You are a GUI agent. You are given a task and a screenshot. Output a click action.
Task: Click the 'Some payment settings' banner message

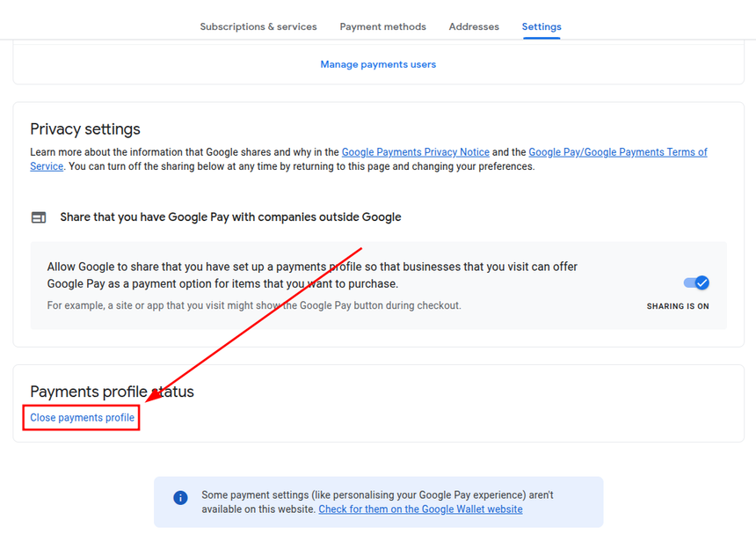377,495
